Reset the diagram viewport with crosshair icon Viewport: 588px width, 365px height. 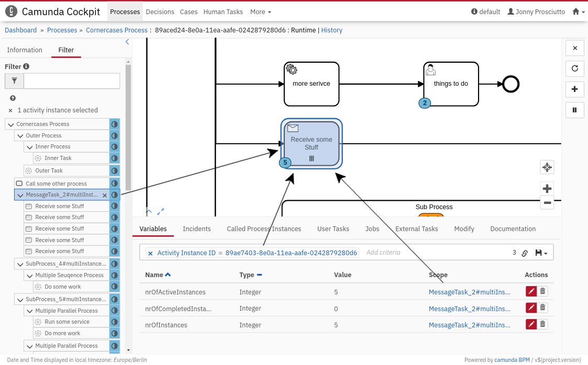point(547,167)
